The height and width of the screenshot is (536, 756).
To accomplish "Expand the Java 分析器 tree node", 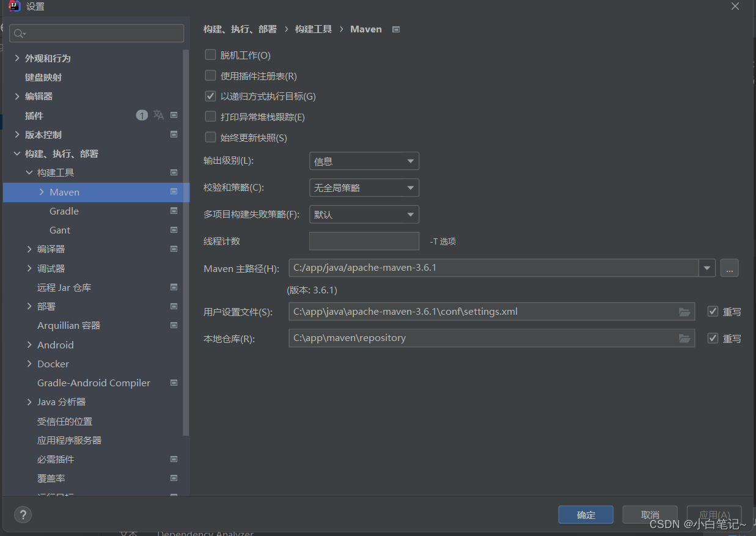I will [x=29, y=402].
